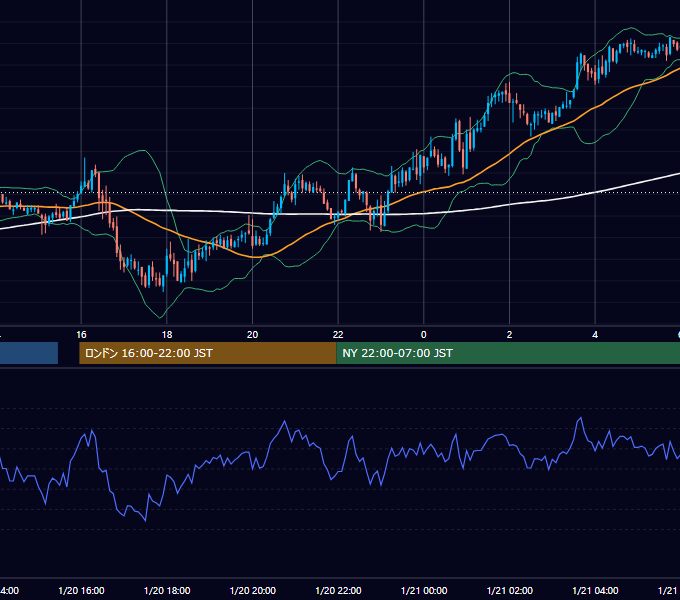This screenshot has height=600, width=680.
Task: Click the 18 hour label on price chart axis
Action: tap(167, 335)
